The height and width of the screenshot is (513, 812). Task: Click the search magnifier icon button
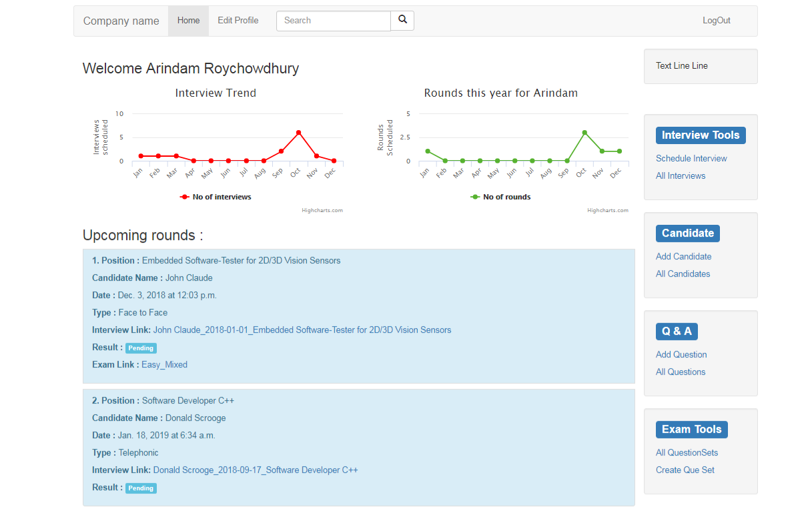tap(402, 20)
